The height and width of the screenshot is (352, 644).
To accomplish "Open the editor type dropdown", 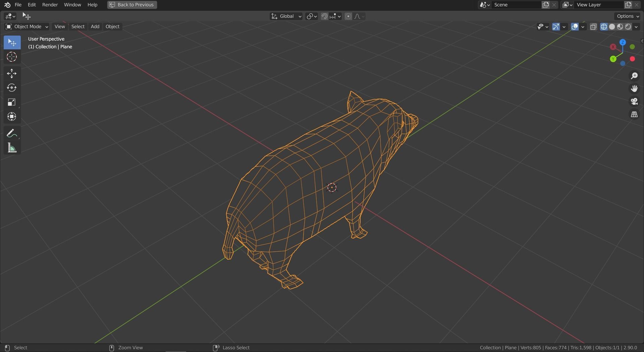I will [x=10, y=16].
